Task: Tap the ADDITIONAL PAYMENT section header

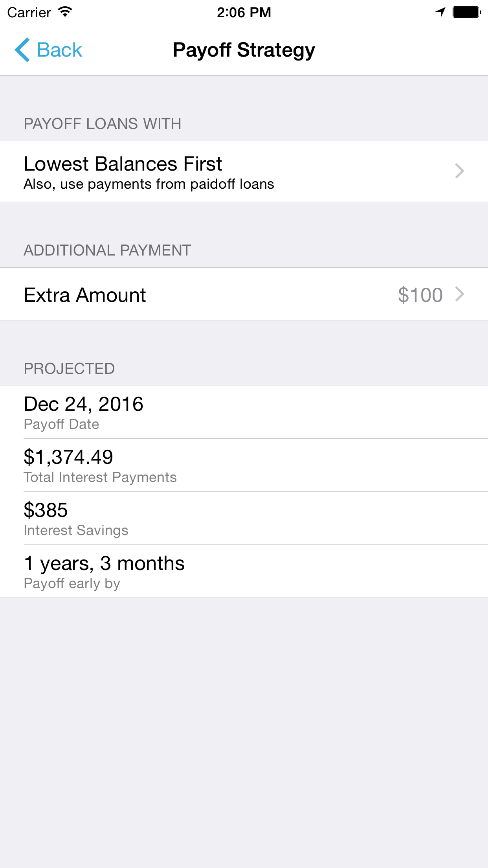Action: pyautogui.click(x=107, y=250)
